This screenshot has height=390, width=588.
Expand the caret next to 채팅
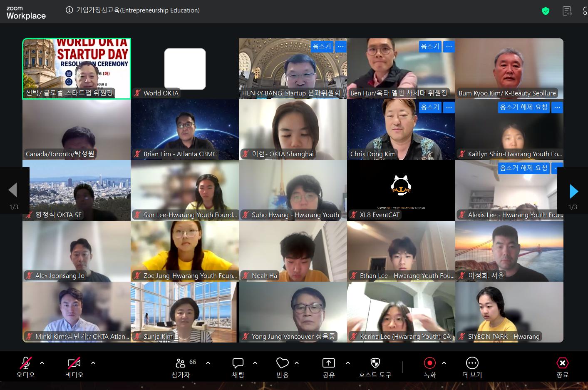click(255, 363)
